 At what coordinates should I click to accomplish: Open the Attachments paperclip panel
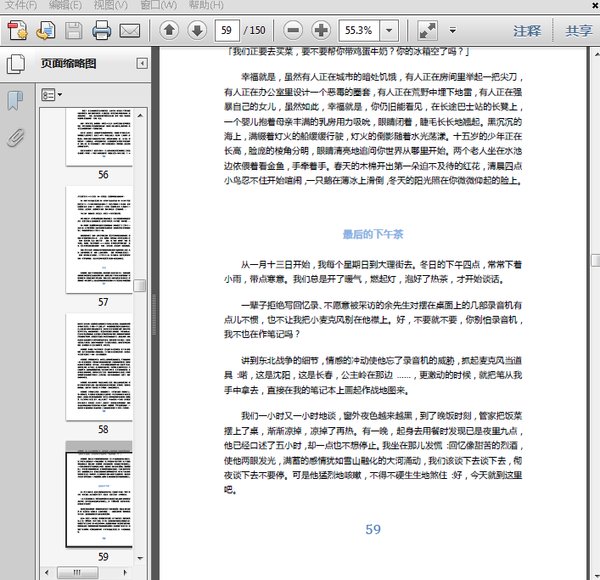tap(16, 138)
